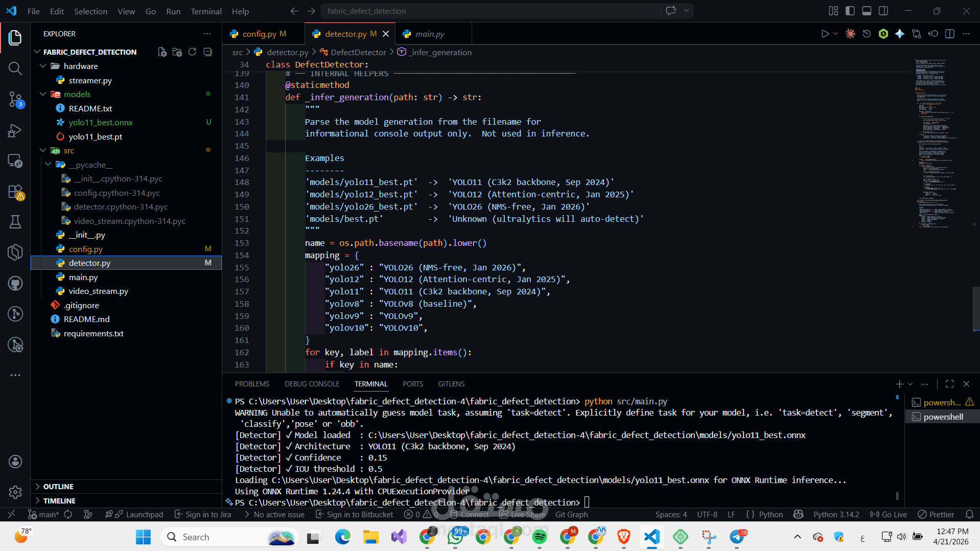Switch to the config.py editor tab

pyautogui.click(x=259, y=34)
